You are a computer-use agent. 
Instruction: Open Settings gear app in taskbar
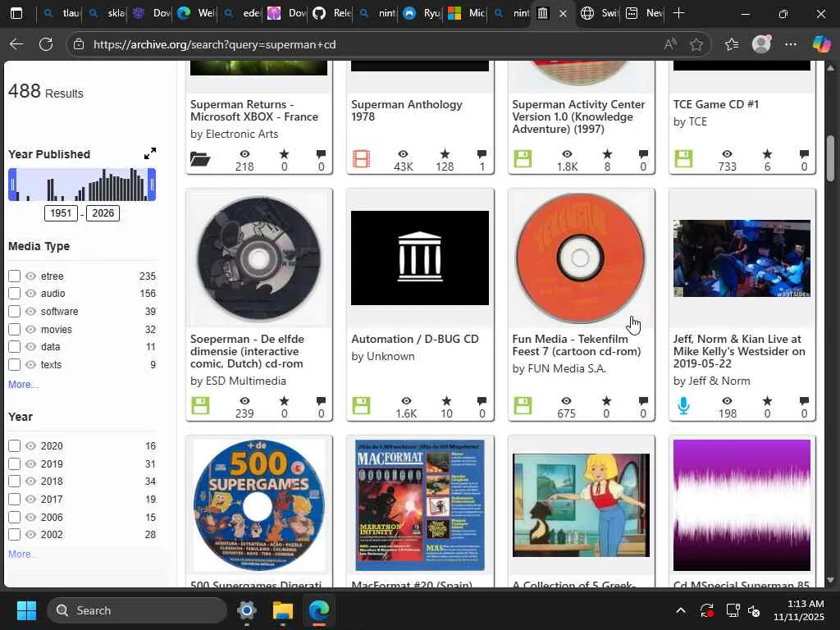point(247,610)
